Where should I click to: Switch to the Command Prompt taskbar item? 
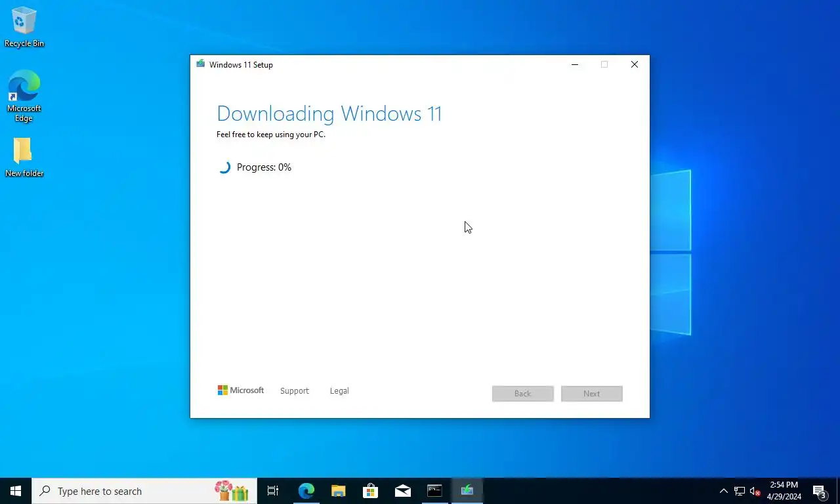[435, 491]
